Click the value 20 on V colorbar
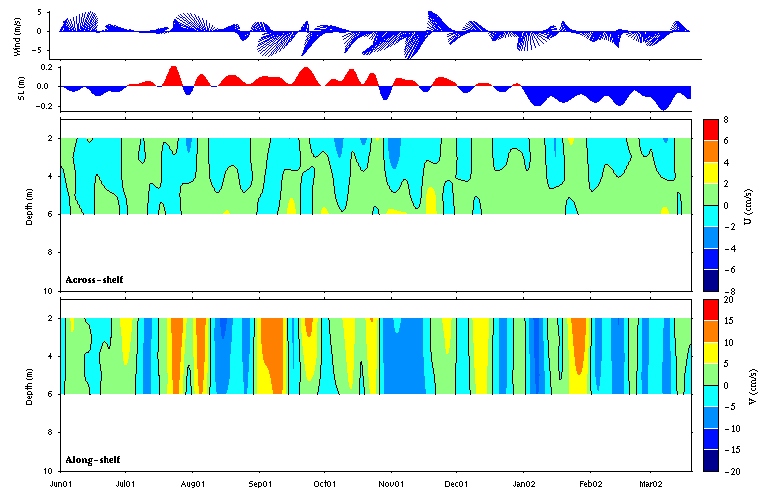The image size is (766, 501). (728, 300)
